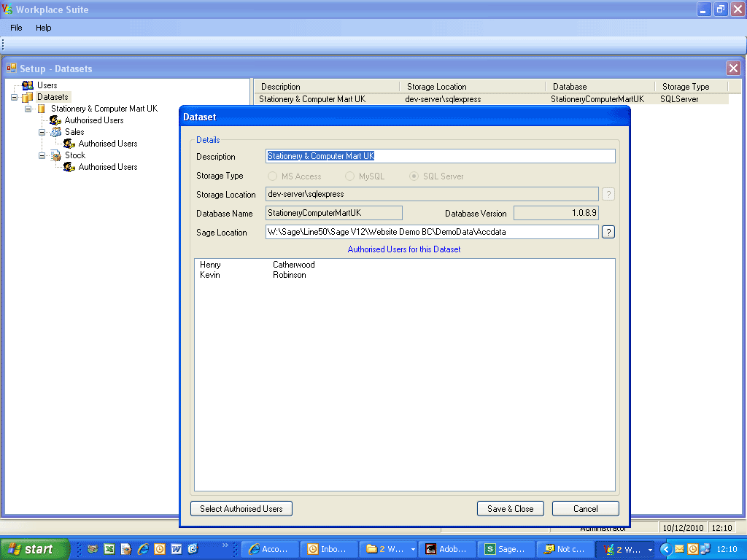Cancel the Dataset dialog
Screen dimensions: 747x560
[x=586, y=508]
